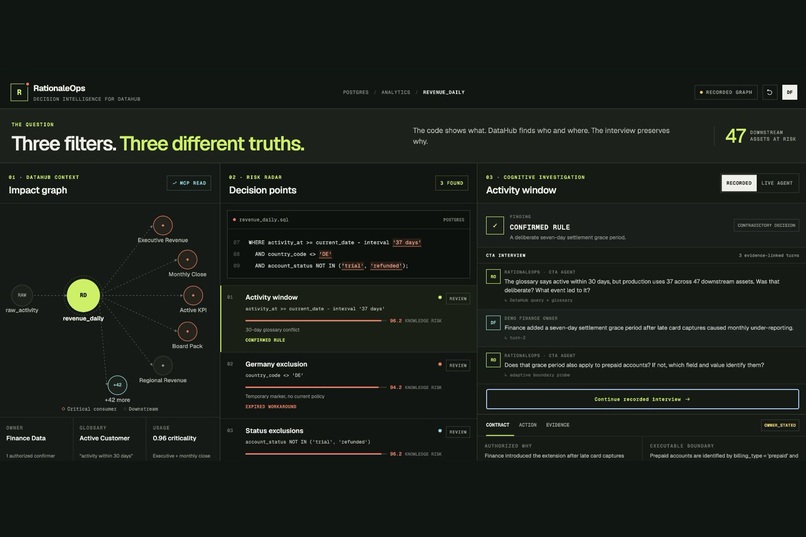
Task: Click the EXPIRED WORKAROUND label
Action: coord(271,406)
